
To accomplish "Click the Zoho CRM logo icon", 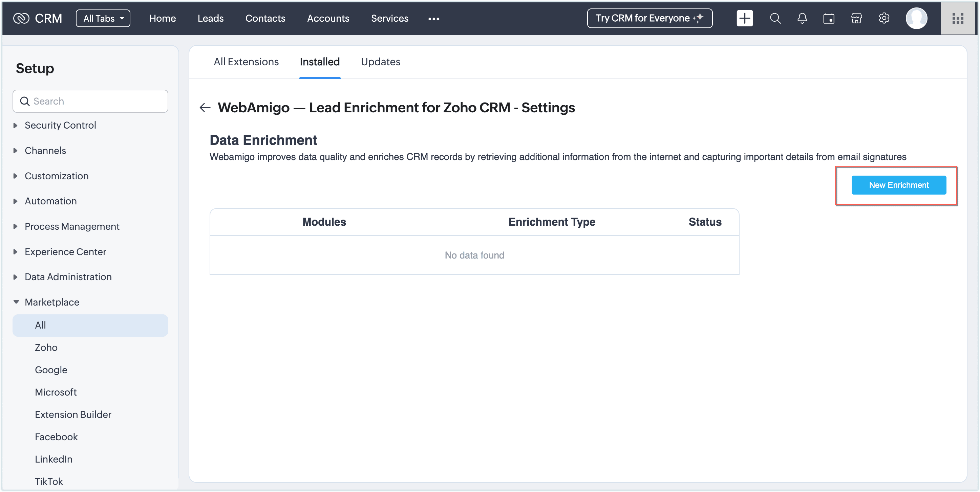I will click(x=21, y=18).
